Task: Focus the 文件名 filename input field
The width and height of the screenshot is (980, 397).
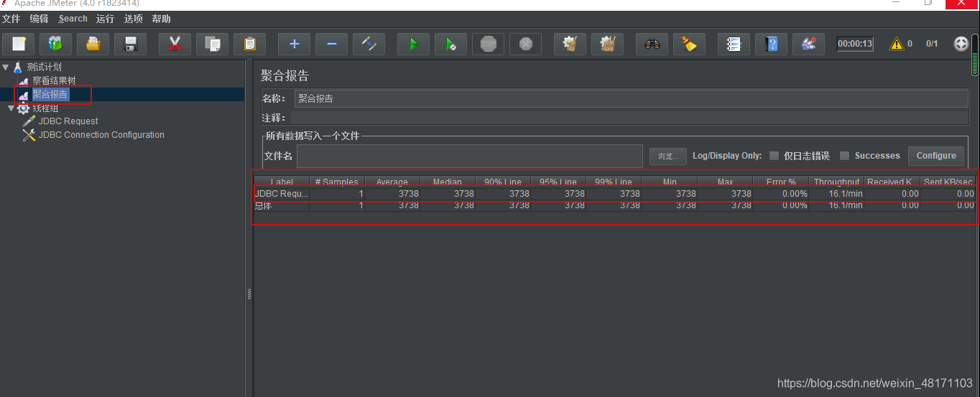Action: pos(470,156)
